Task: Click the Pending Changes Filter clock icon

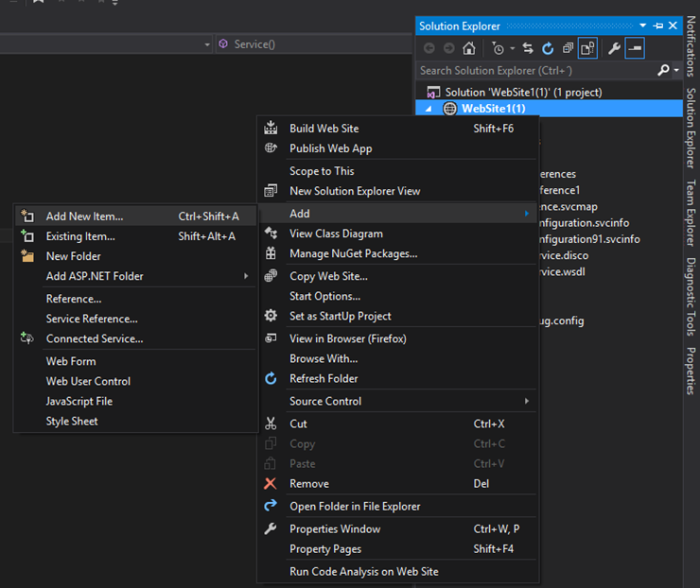Action: (498, 48)
